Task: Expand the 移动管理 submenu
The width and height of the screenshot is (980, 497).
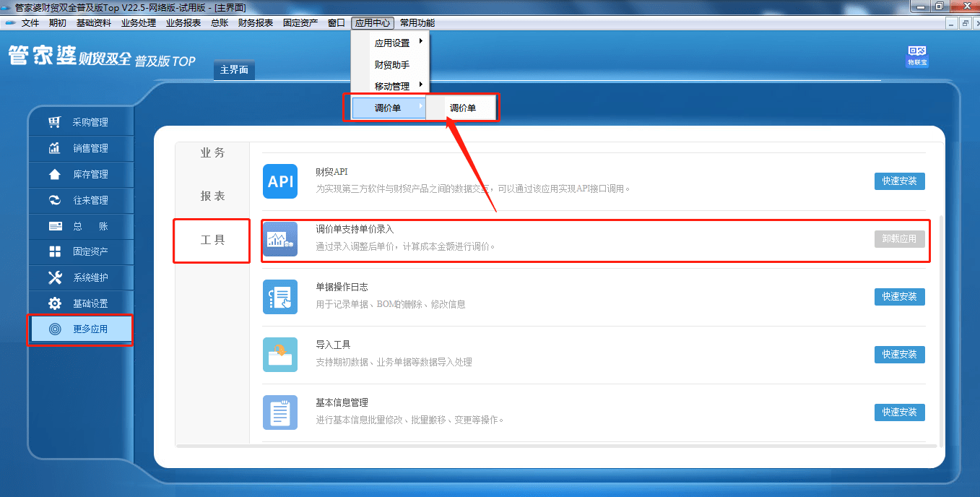Action: 390,86
